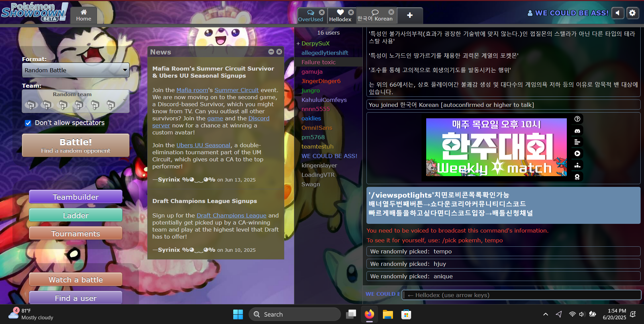Viewport: 644px width, 324px height.
Task: Open the podium ranking icon beside the banner
Action: pyautogui.click(x=577, y=165)
